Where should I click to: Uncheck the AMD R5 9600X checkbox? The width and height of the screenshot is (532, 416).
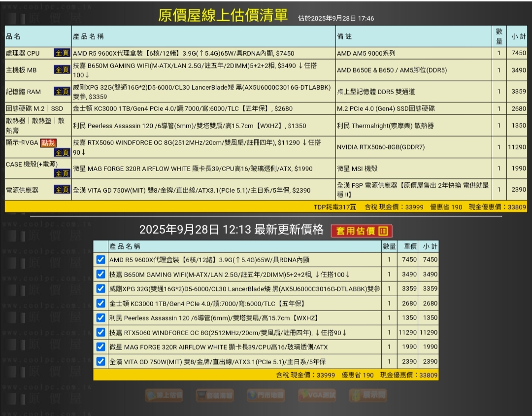pos(100,260)
